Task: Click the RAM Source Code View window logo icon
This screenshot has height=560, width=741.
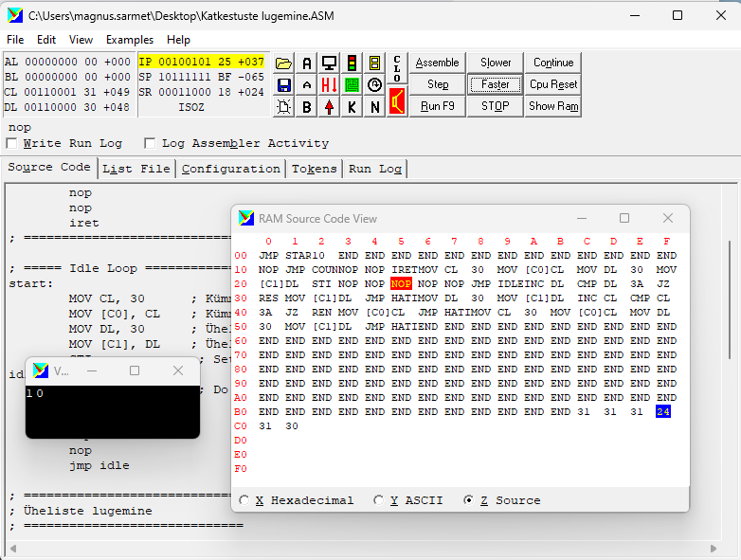Action: coord(246,218)
